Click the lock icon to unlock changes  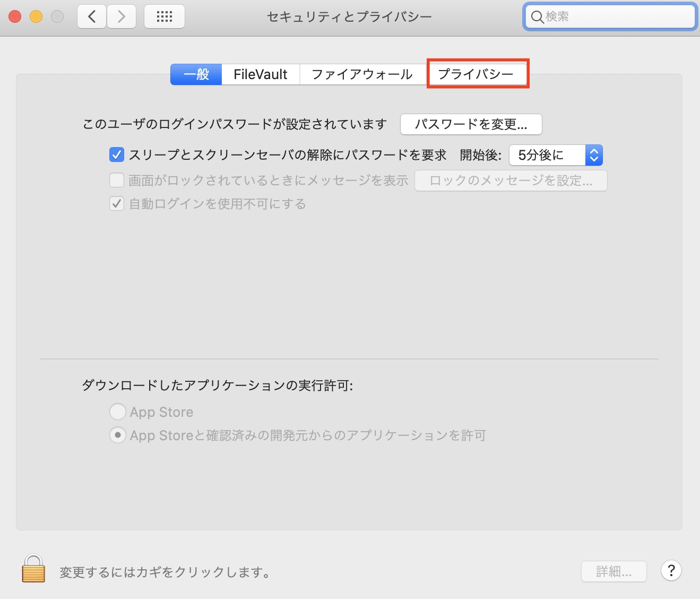click(33, 569)
